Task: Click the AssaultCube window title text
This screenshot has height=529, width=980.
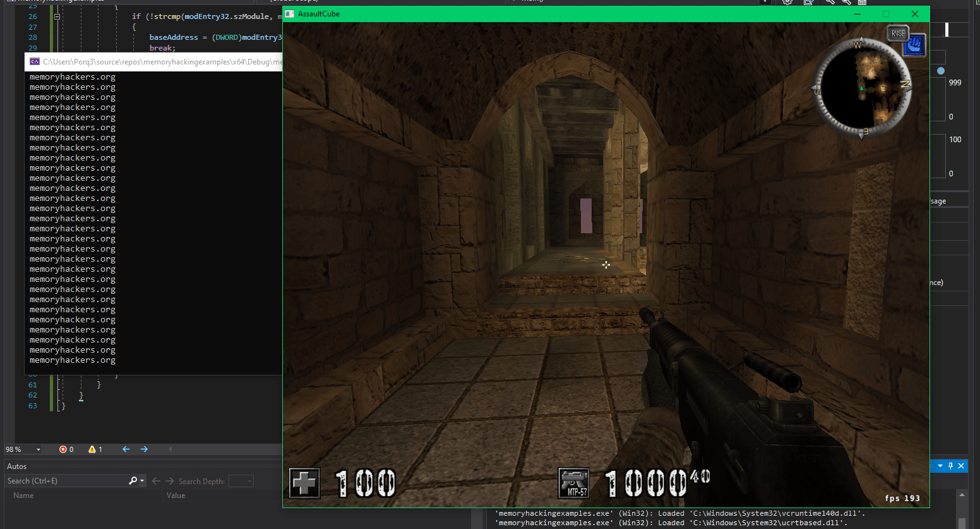Action: (319, 14)
